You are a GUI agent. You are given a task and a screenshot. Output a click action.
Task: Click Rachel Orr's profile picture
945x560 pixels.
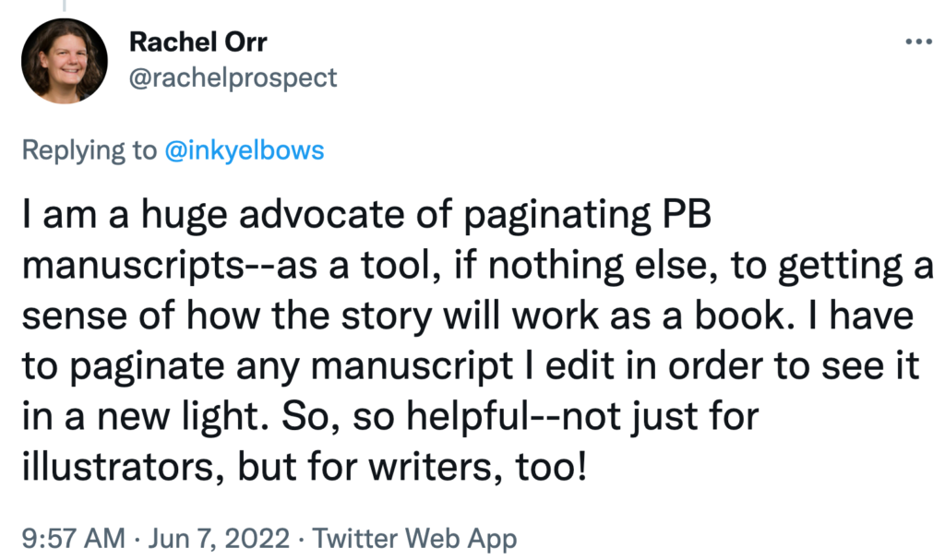click(x=65, y=61)
